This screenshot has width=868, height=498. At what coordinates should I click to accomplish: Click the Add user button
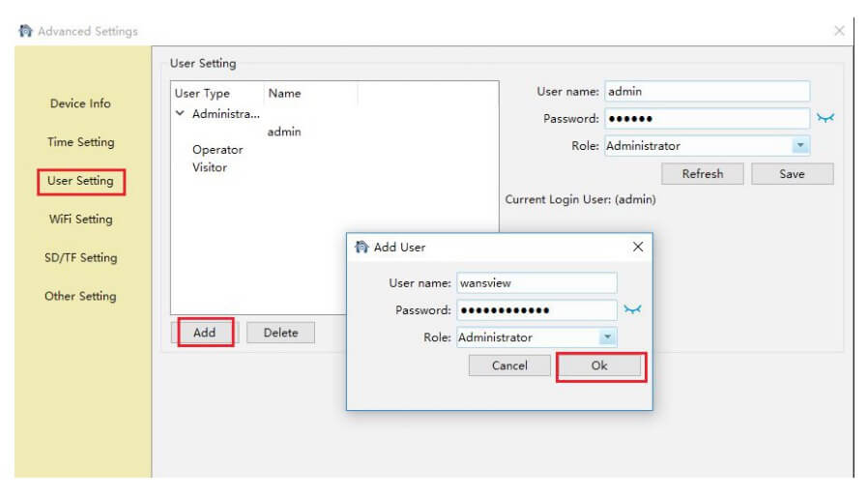coord(205,333)
